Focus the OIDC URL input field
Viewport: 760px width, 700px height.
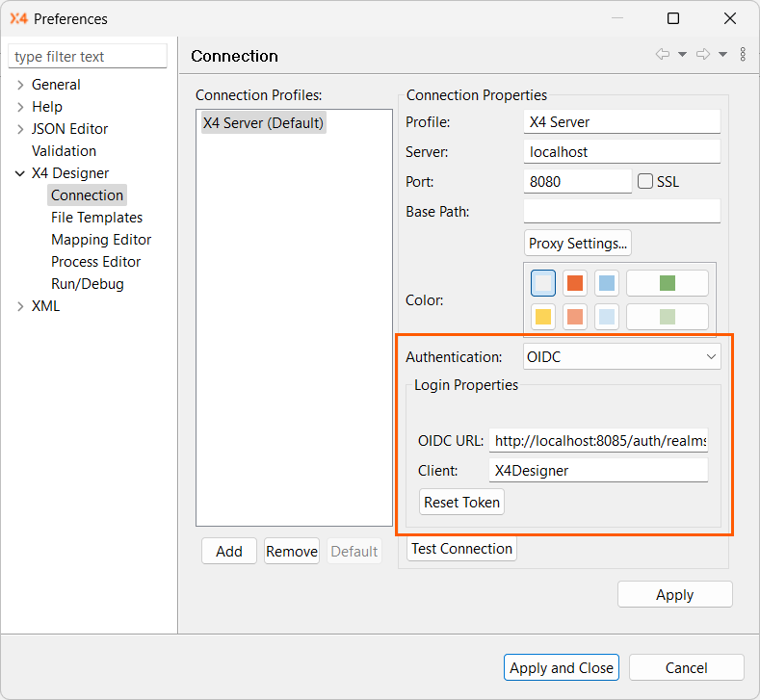pos(598,441)
